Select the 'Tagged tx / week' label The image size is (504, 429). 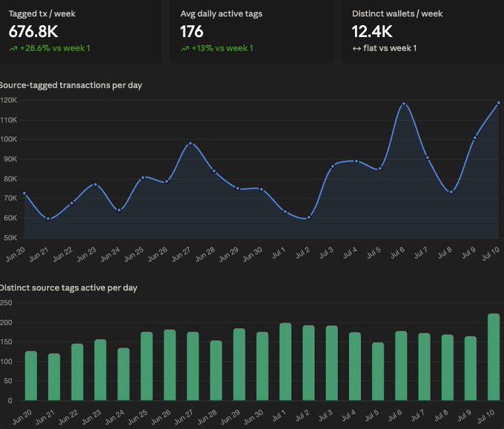42,13
